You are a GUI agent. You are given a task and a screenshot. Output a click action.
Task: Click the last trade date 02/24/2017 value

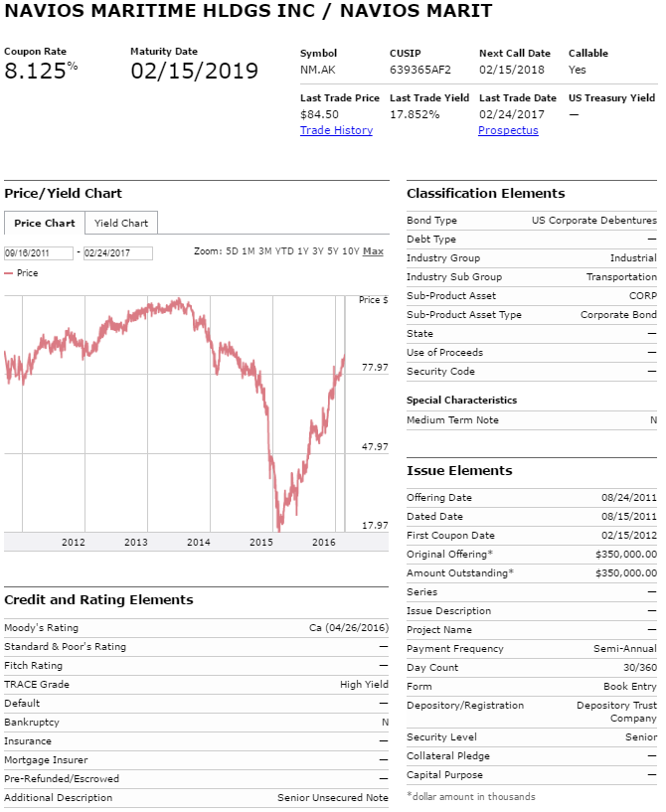[x=512, y=114]
